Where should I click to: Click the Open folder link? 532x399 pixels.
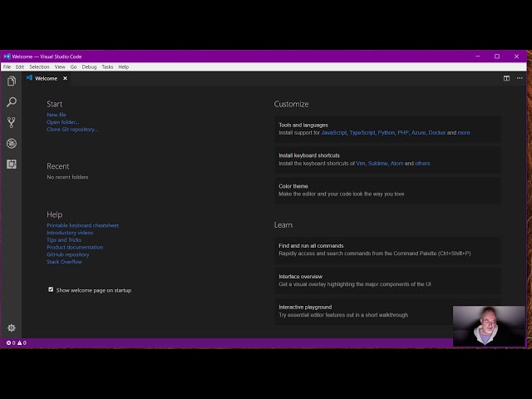tap(63, 122)
